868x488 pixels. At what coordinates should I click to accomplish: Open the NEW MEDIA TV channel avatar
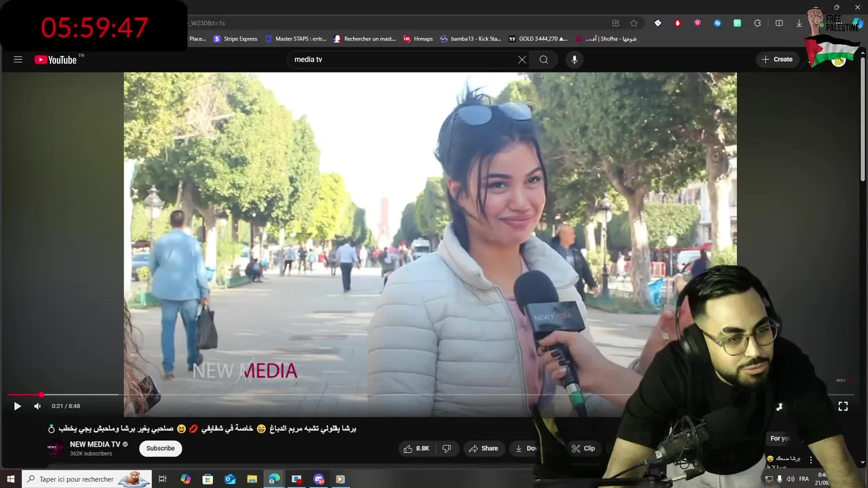coord(56,448)
